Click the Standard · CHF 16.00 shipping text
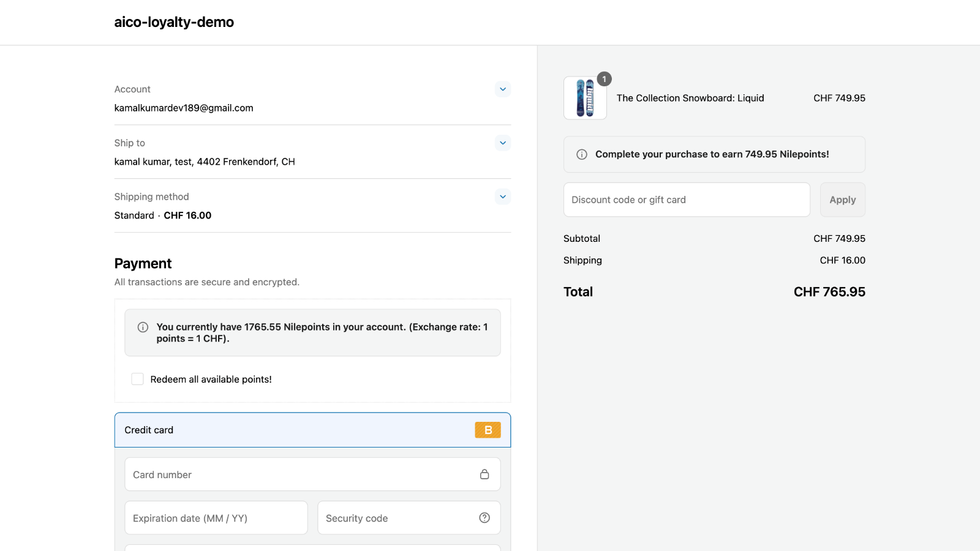The height and width of the screenshot is (551, 980). 163,216
